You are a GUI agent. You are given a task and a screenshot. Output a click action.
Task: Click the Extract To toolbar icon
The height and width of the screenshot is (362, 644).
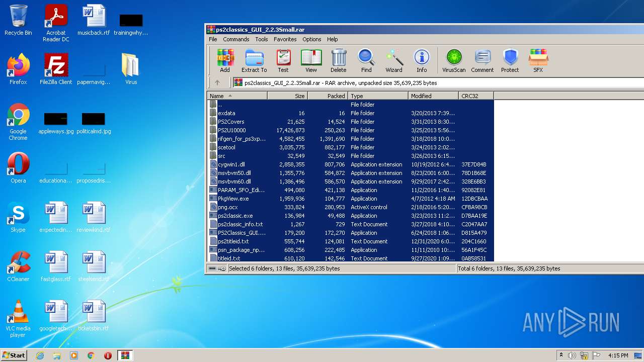(254, 61)
